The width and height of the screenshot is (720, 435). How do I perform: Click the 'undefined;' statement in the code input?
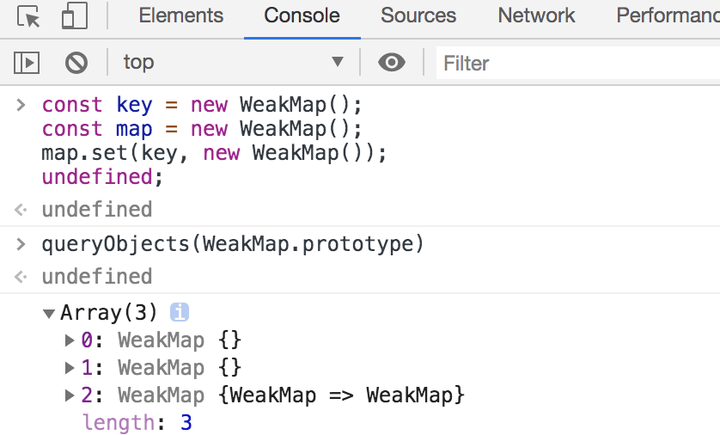click(x=102, y=177)
